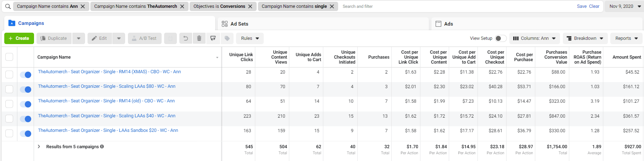Open the Duplicate dropdown arrow

click(79, 38)
